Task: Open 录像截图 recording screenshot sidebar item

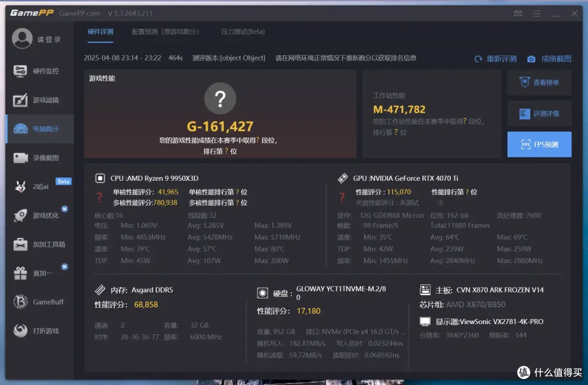Action: 39,157
